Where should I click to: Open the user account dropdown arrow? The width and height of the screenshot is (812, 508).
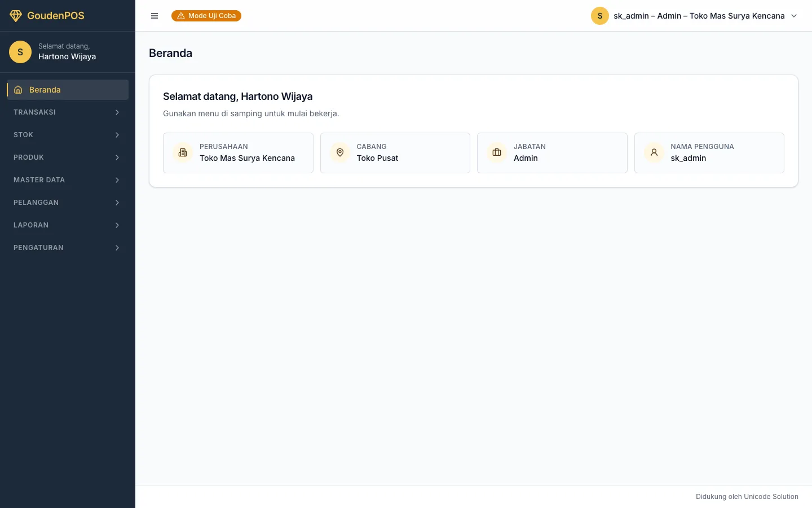point(794,16)
